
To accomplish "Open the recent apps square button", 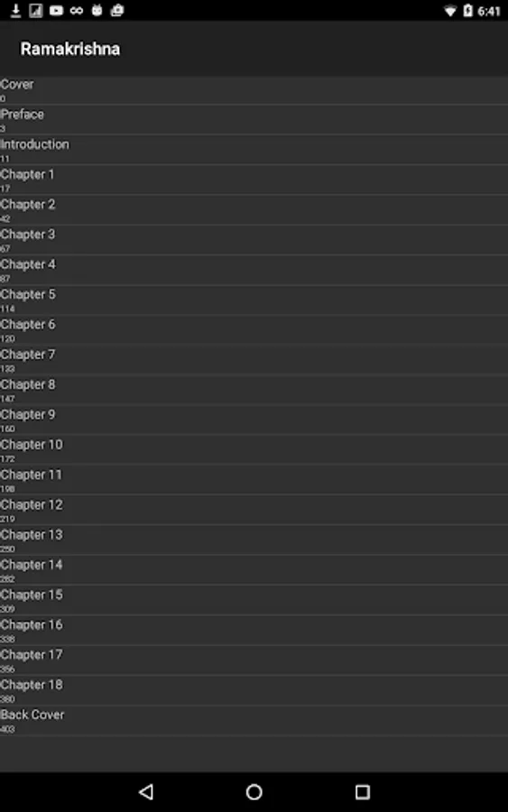I will pos(363,791).
